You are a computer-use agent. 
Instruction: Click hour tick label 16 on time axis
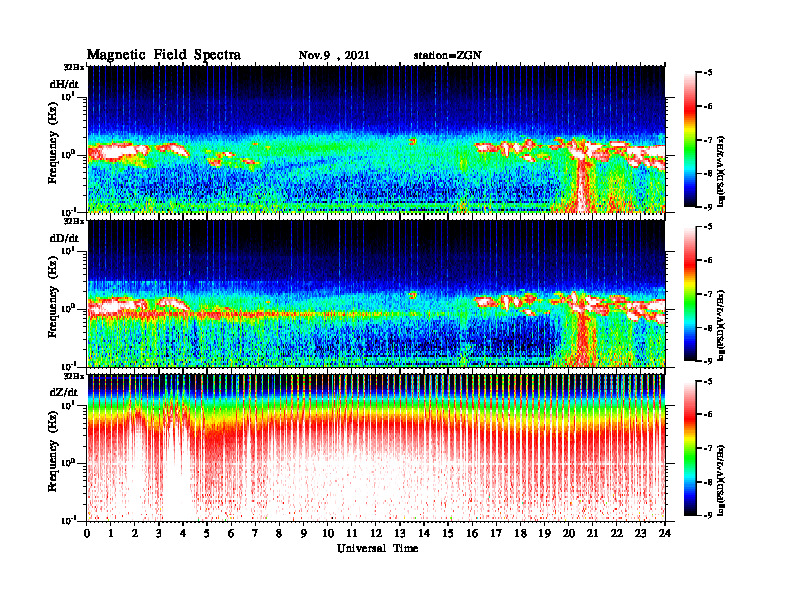coord(472,533)
